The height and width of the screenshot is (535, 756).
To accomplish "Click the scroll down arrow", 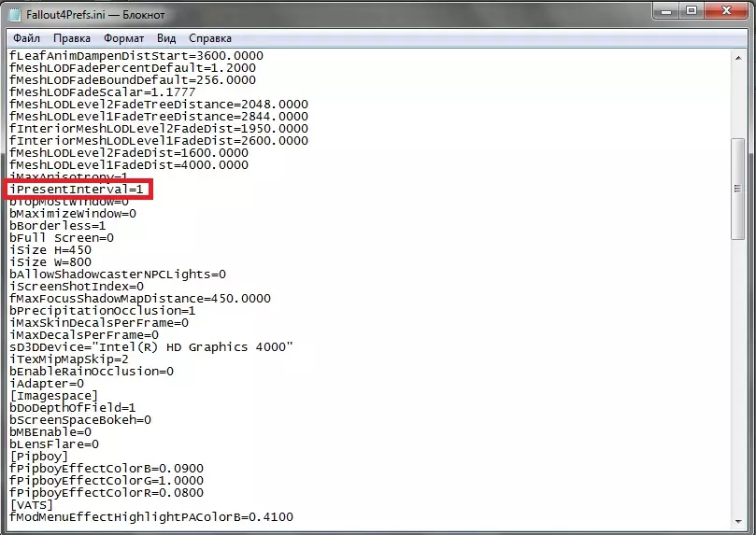I will point(738,522).
